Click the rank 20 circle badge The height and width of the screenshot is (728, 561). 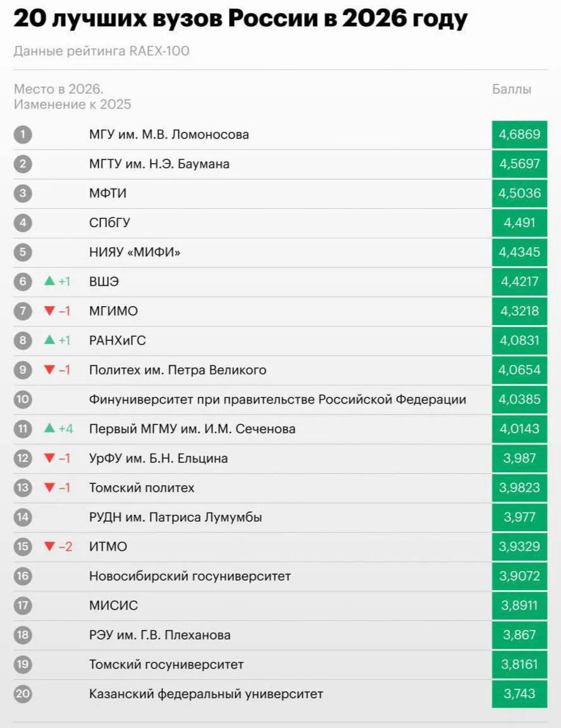click(x=23, y=694)
